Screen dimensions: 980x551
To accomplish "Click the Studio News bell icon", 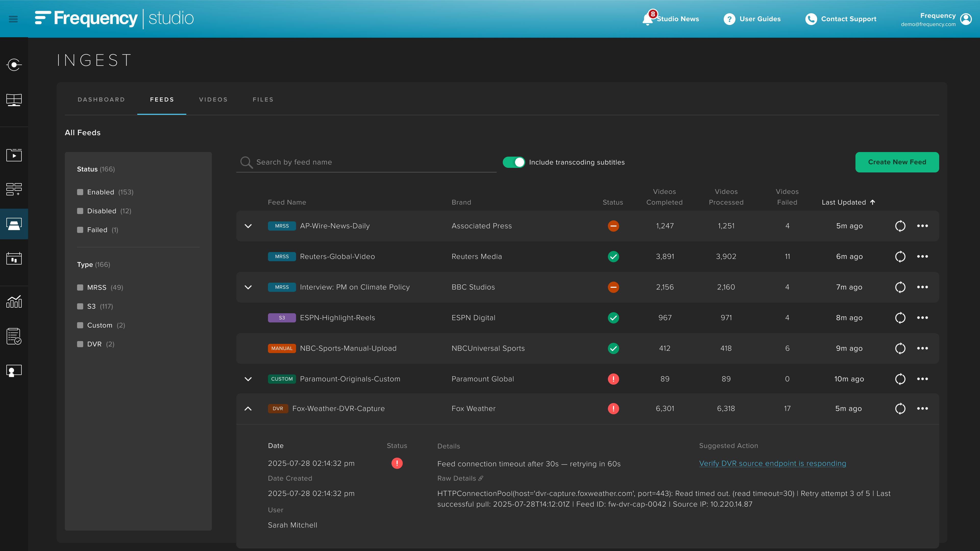I will tap(647, 19).
